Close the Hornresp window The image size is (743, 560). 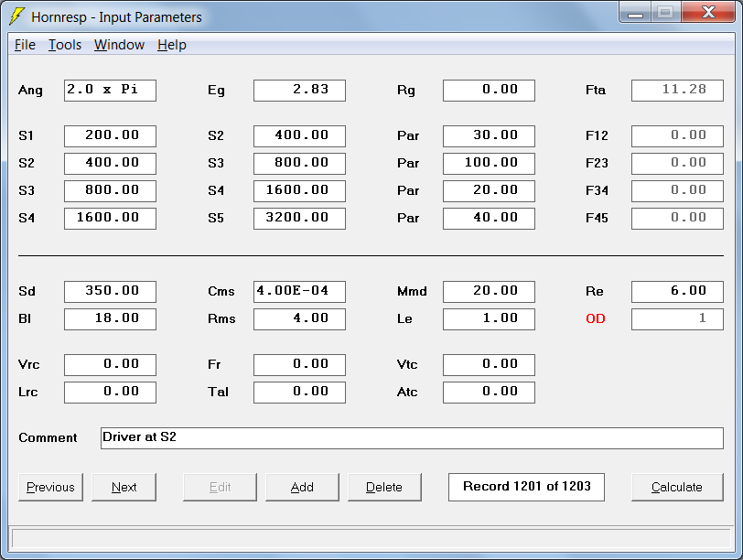708,12
